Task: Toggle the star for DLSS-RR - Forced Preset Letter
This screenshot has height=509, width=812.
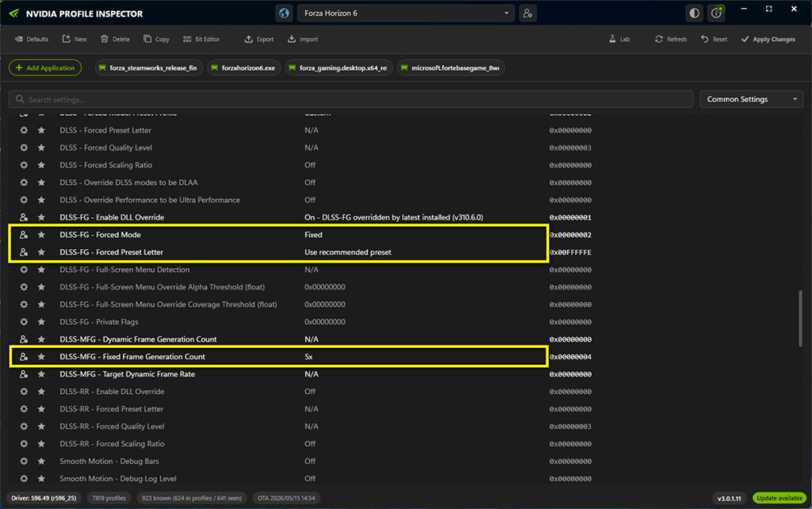Action: [41, 409]
